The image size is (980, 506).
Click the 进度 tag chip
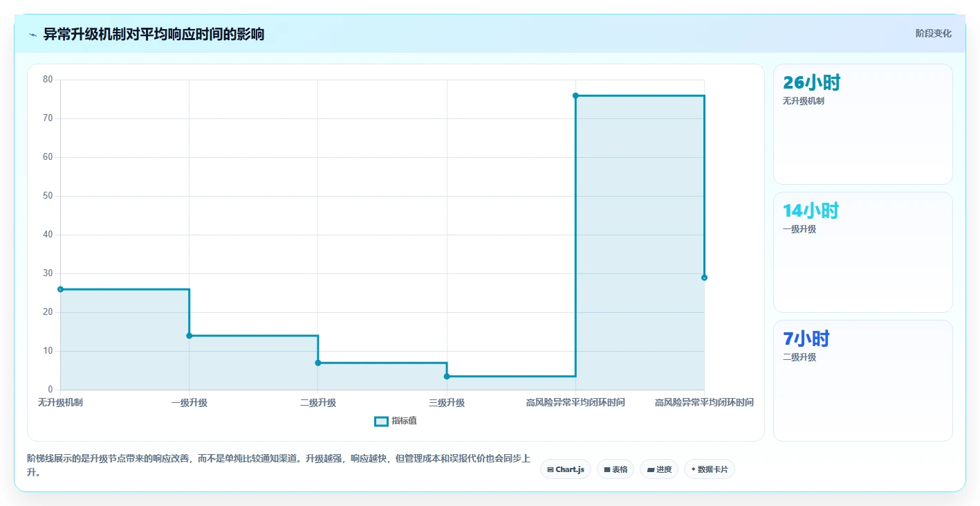tap(659, 469)
